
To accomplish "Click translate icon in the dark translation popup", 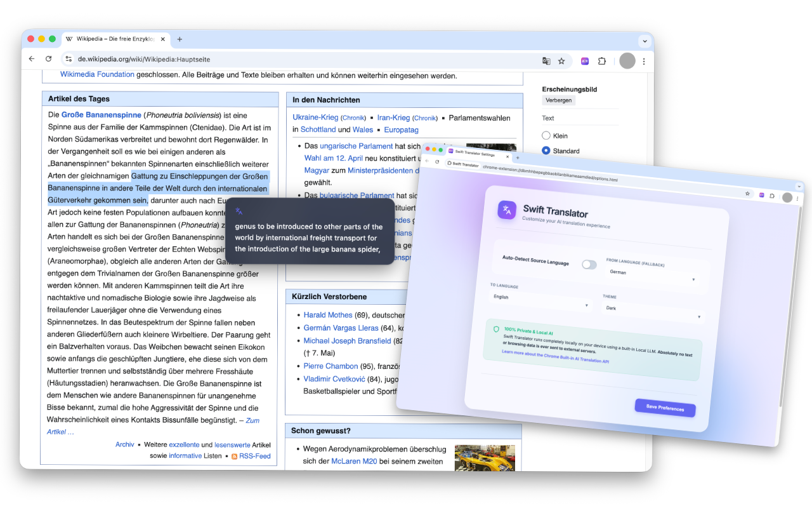I will (x=239, y=211).
